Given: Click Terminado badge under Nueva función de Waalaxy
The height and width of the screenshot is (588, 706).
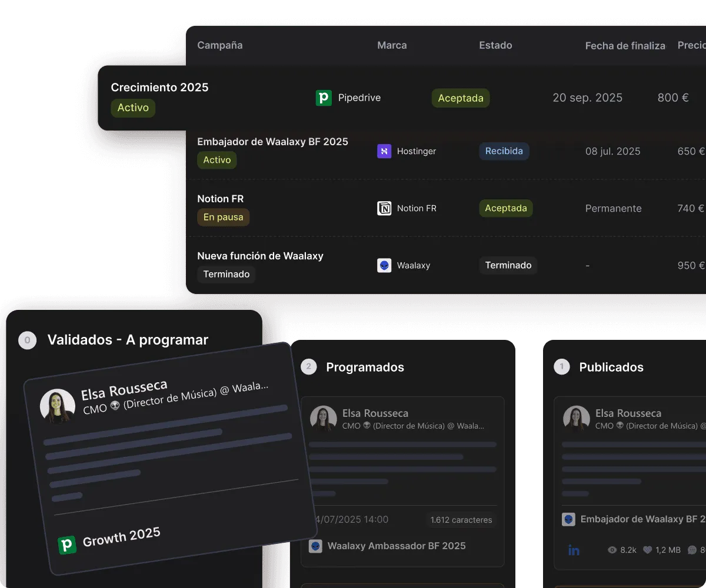Looking at the screenshot, I should (x=227, y=274).
